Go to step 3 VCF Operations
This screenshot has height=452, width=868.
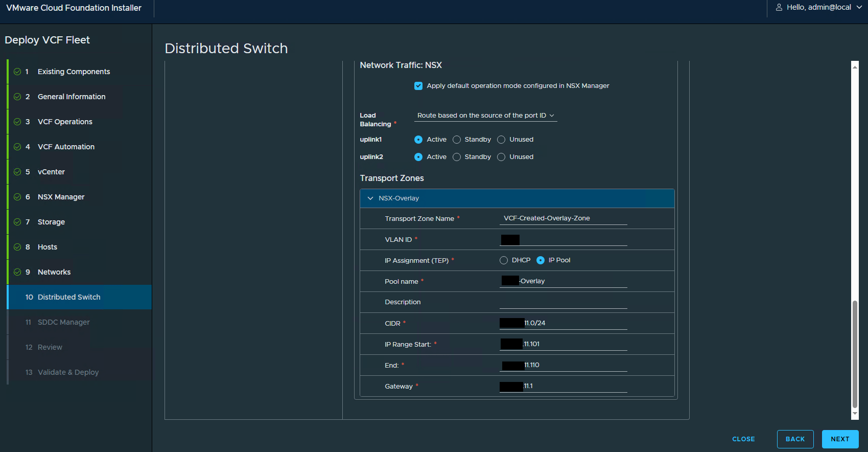[80, 122]
